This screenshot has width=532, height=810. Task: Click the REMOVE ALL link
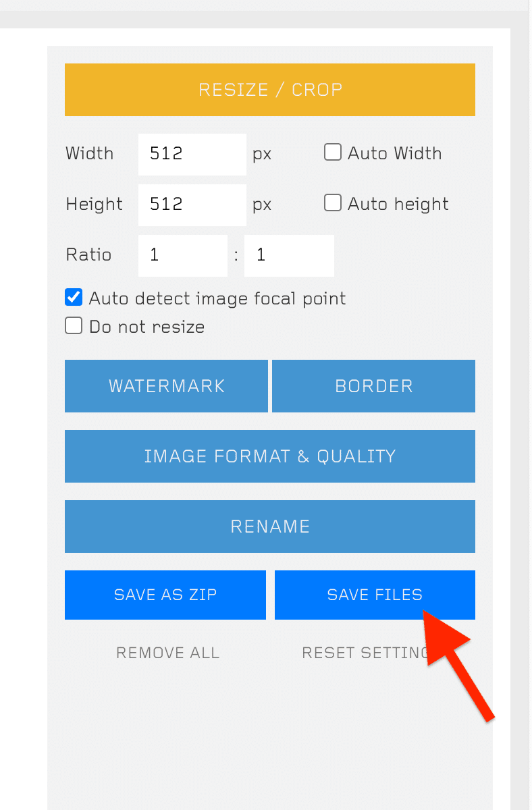[167, 653]
